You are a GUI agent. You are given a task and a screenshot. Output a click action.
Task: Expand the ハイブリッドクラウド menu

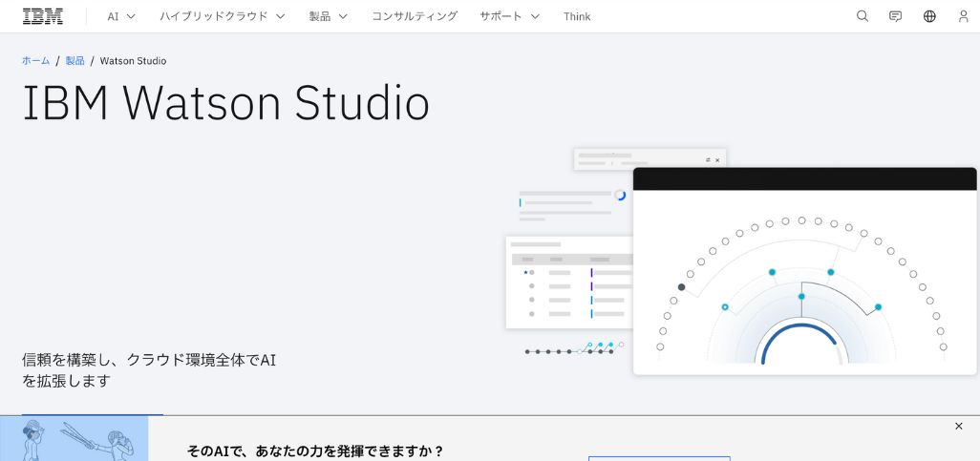[x=223, y=16]
